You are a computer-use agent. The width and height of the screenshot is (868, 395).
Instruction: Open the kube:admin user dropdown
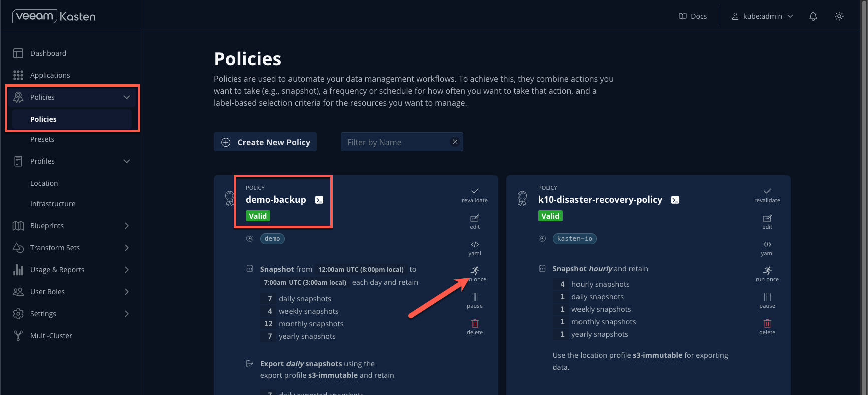coord(762,16)
